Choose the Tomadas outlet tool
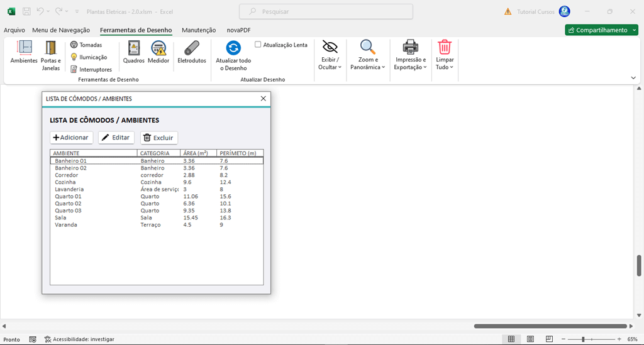 pos(86,45)
